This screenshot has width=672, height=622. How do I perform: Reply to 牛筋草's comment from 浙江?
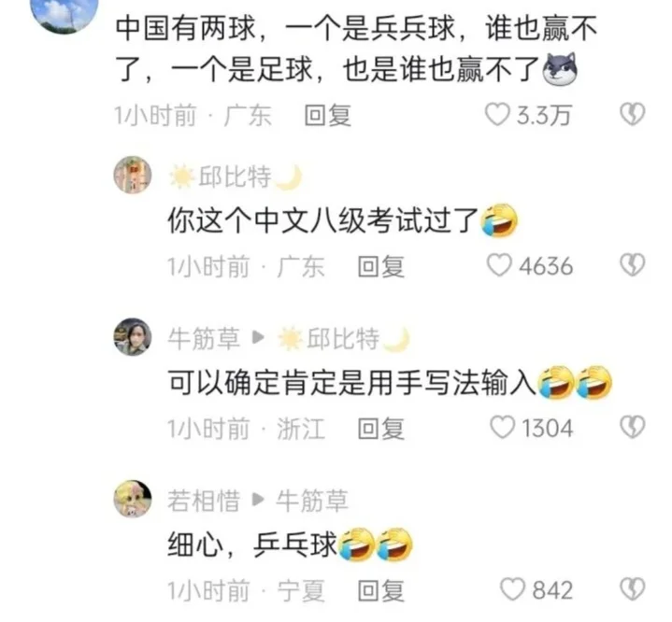(x=381, y=429)
